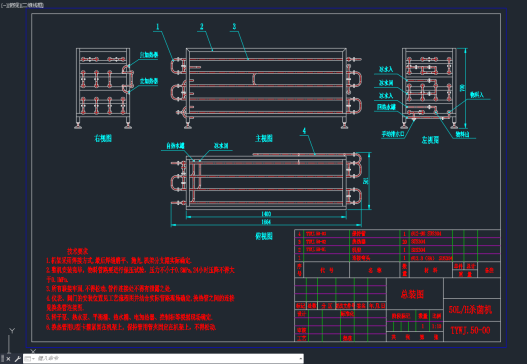Select the 备注 column header
Image resolution: width=527 pixels, height=364 pixels.
pyautogui.click(x=489, y=270)
